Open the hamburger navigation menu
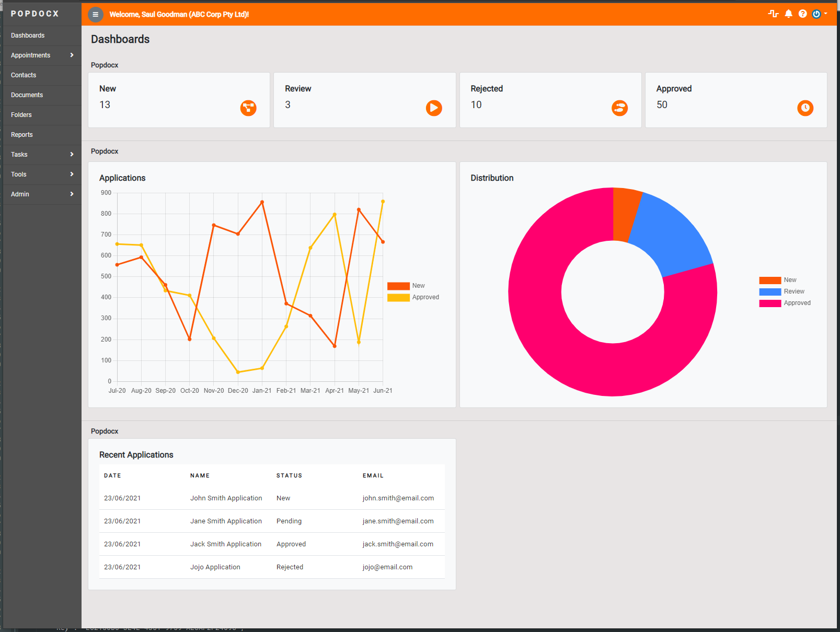The height and width of the screenshot is (632, 840). 95,15
